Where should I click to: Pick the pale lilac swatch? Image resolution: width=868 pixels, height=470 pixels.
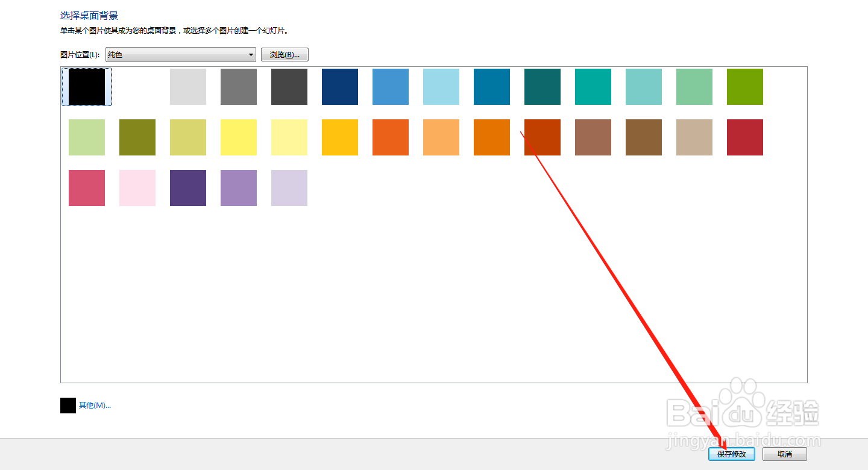click(x=289, y=188)
